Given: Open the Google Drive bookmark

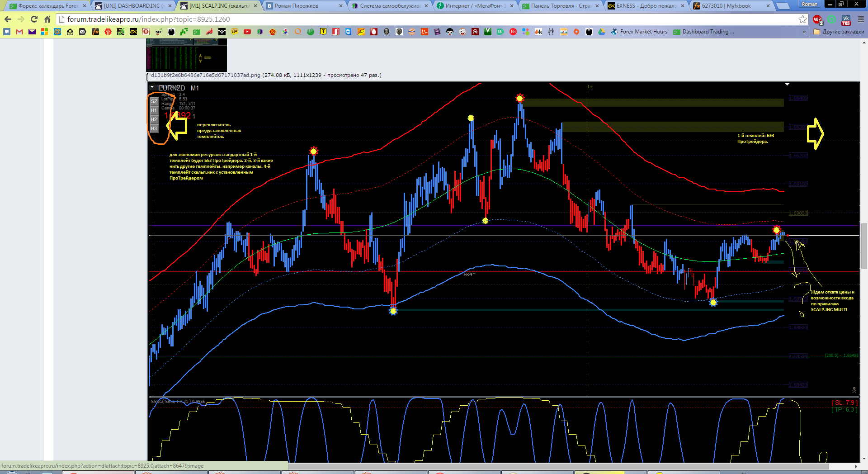Looking at the screenshot, I should coord(602,32).
